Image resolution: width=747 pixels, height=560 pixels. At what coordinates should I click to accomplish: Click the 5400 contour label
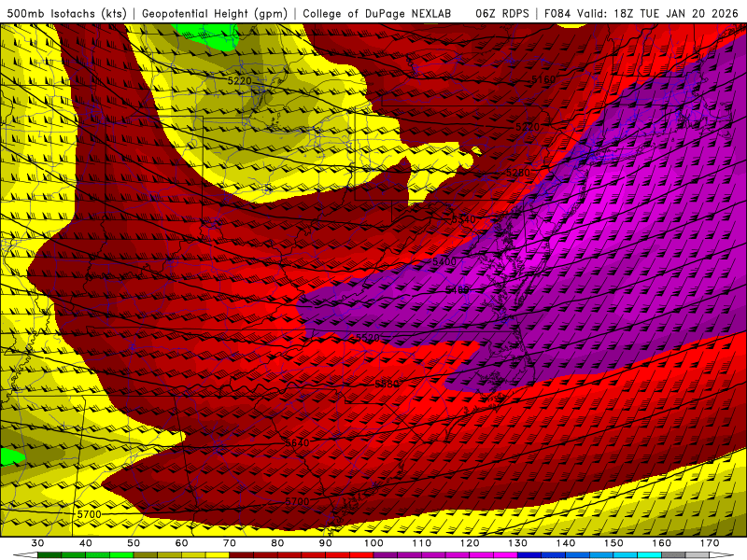(x=444, y=261)
